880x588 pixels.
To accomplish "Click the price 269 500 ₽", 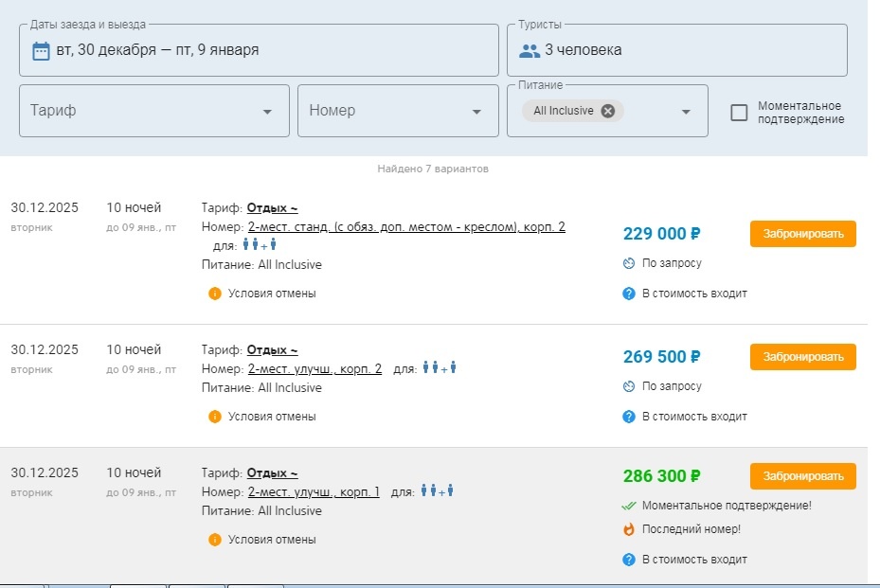I will coord(662,357).
